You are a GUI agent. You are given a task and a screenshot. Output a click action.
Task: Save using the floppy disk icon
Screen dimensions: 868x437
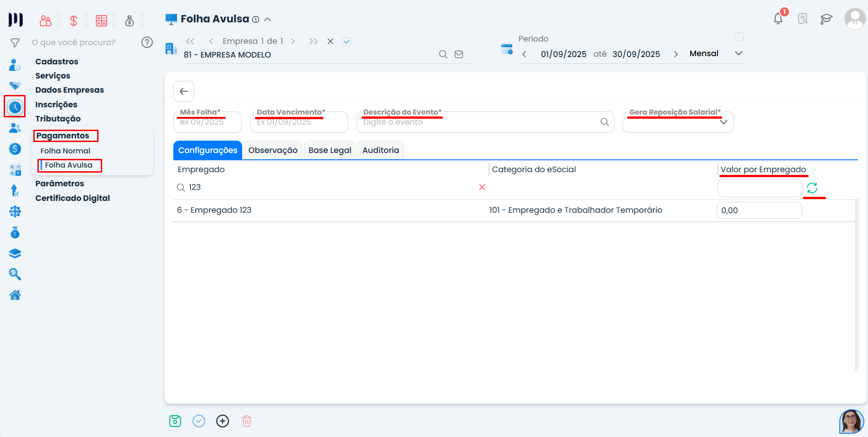click(x=175, y=421)
